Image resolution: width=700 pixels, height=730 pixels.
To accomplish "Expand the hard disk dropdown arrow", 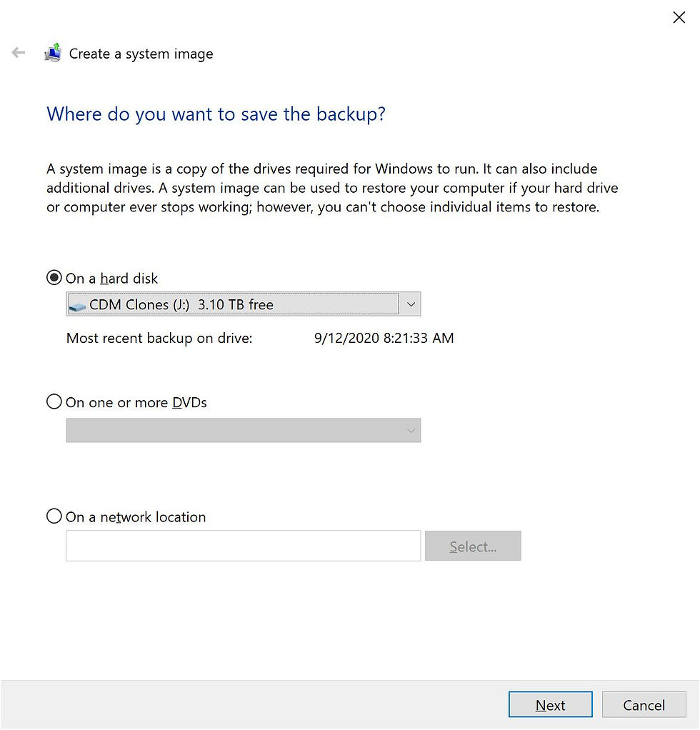I will tap(411, 304).
